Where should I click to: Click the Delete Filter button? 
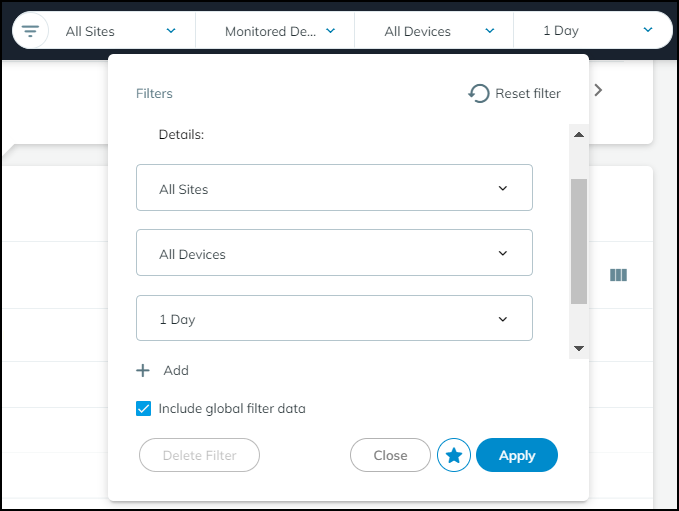click(199, 456)
